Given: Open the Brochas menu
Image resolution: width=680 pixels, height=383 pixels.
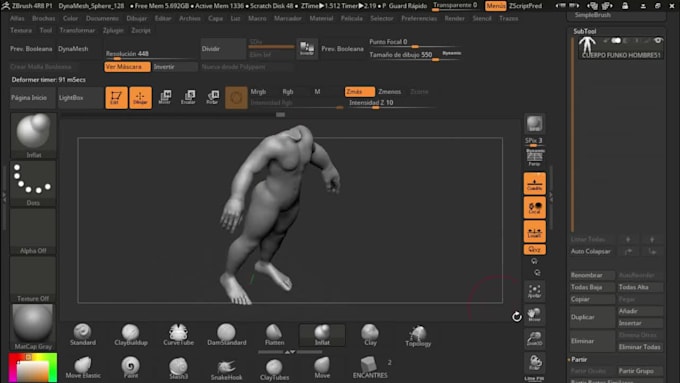Looking at the screenshot, I should click(43, 18).
